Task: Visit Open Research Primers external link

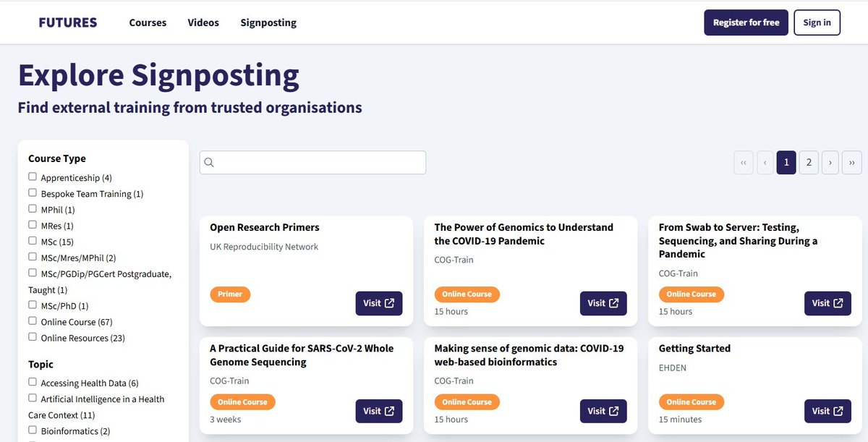Action: [379, 303]
